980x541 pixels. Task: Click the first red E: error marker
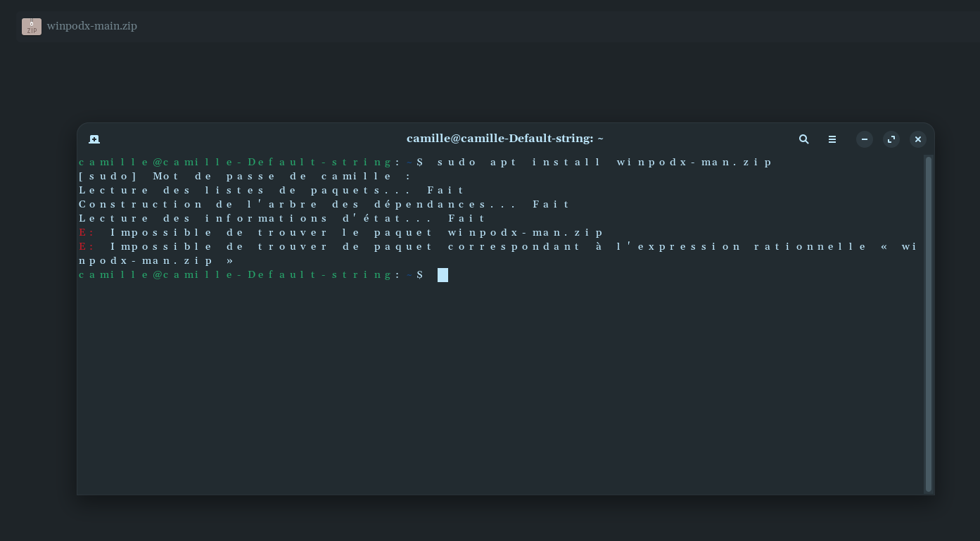pyautogui.click(x=87, y=232)
